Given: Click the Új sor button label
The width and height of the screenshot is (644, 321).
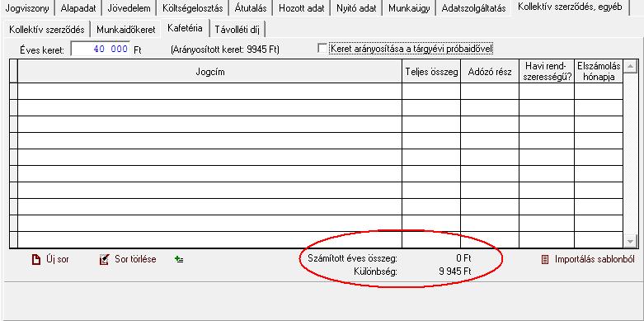Looking at the screenshot, I should 58,259.
